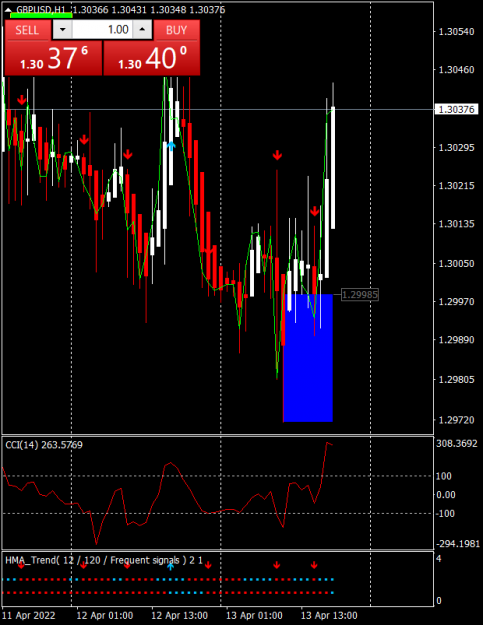Screen dimensions: 483x625
Task: Decrease trade volume with down arrow
Action: [x=62, y=30]
